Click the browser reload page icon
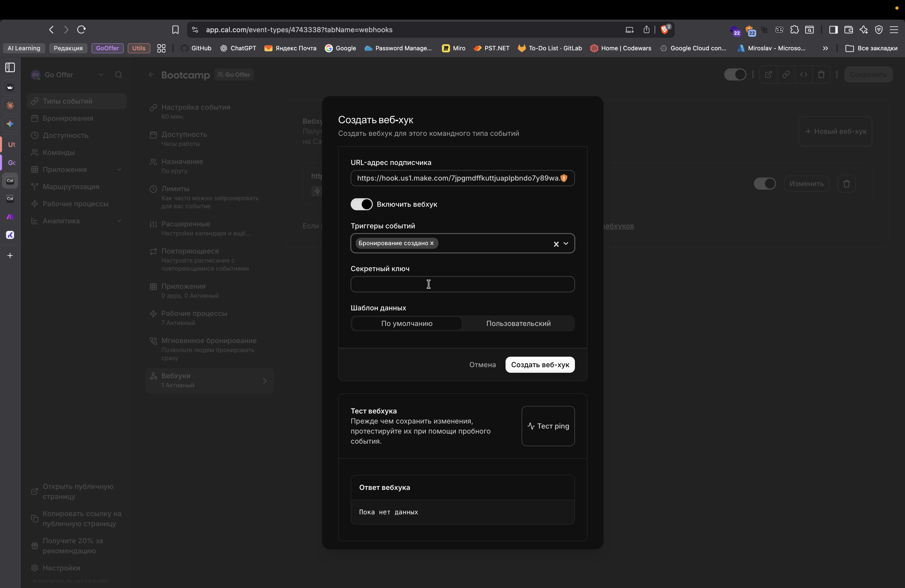The image size is (905, 588). (x=81, y=30)
